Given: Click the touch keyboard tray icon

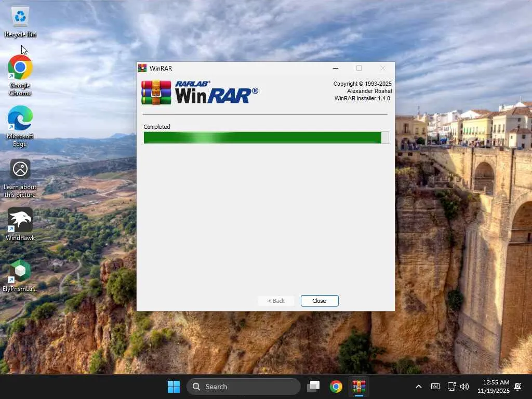Looking at the screenshot, I should pyautogui.click(x=435, y=387).
